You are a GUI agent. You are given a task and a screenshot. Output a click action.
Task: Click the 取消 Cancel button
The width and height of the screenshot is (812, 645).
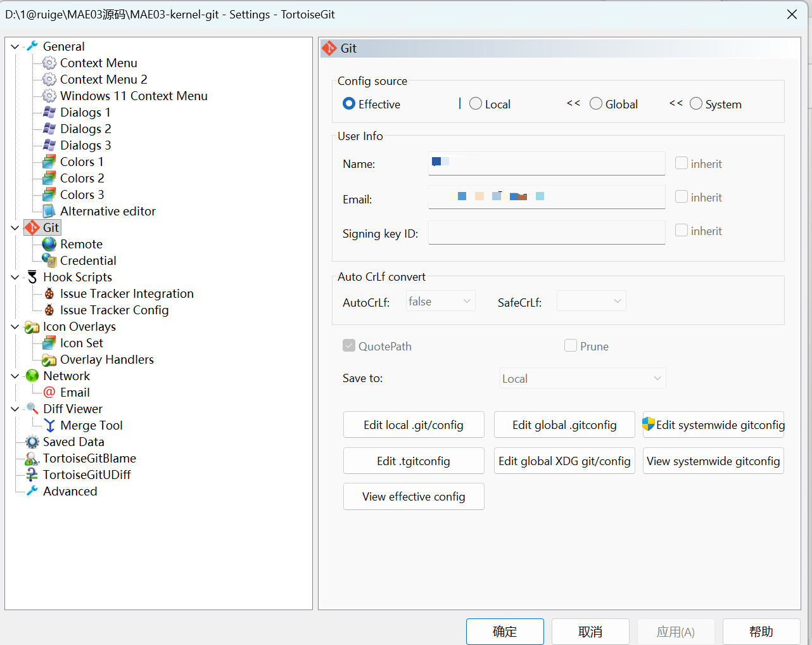(590, 632)
